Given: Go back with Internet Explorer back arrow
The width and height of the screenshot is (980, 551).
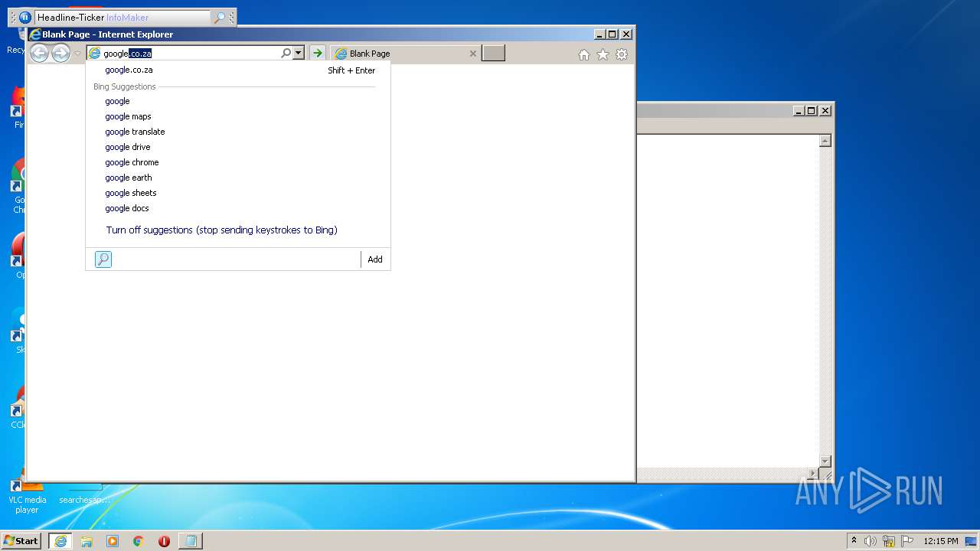Looking at the screenshot, I should point(39,53).
